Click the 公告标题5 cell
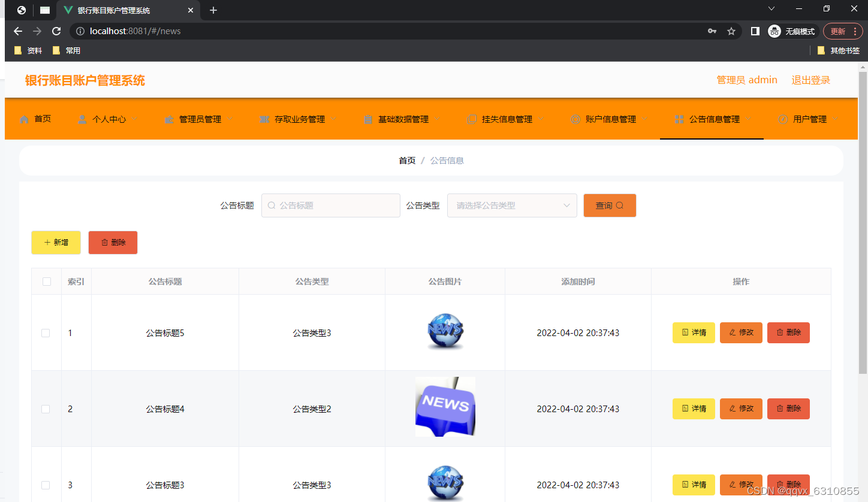The width and height of the screenshot is (868, 502). pyautogui.click(x=165, y=333)
